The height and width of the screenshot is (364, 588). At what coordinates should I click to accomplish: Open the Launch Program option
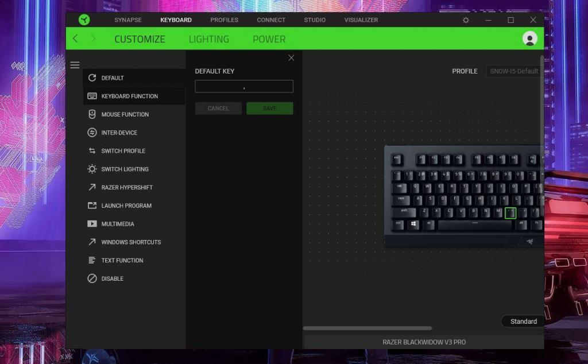[126, 206]
